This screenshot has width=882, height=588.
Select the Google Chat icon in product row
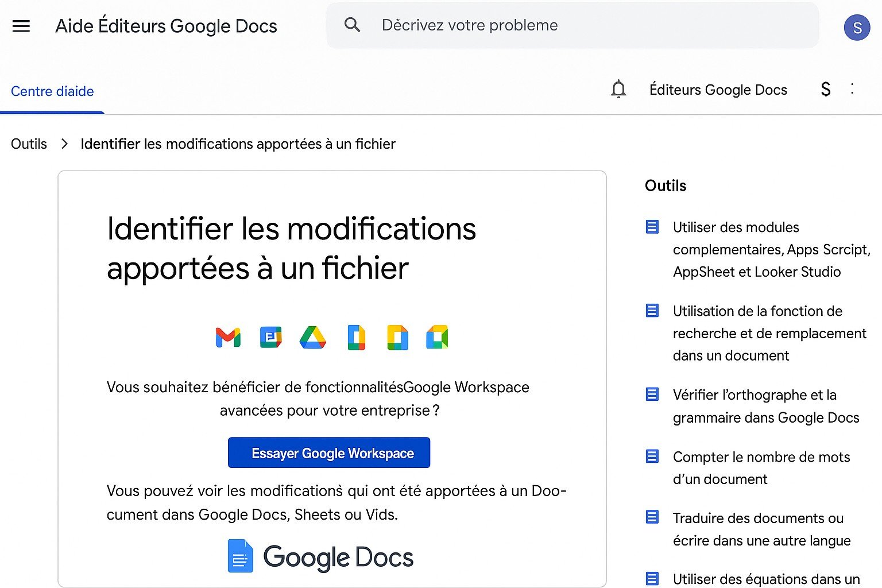(270, 338)
